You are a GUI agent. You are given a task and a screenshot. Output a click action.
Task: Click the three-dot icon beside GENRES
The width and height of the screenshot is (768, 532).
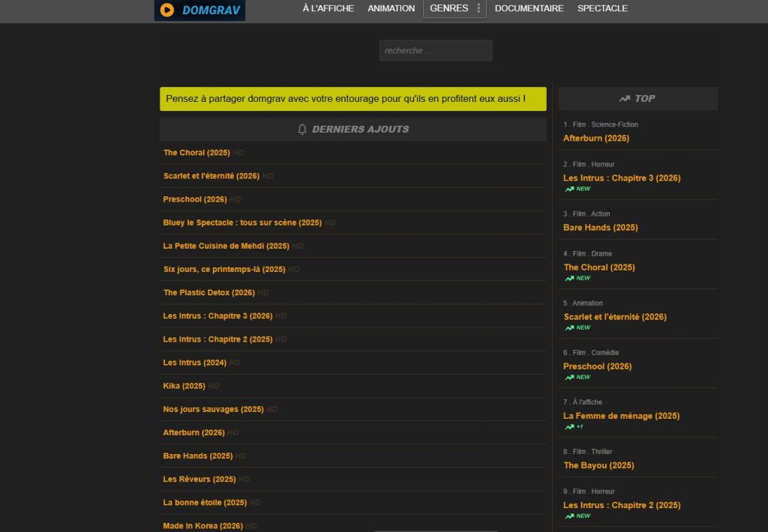[x=478, y=8]
